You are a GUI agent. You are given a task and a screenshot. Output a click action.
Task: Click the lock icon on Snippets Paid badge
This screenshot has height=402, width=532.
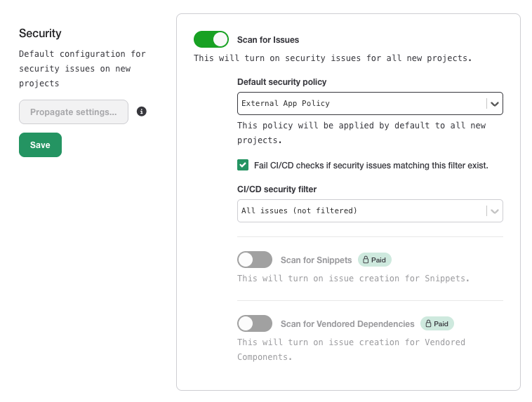pos(366,260)
